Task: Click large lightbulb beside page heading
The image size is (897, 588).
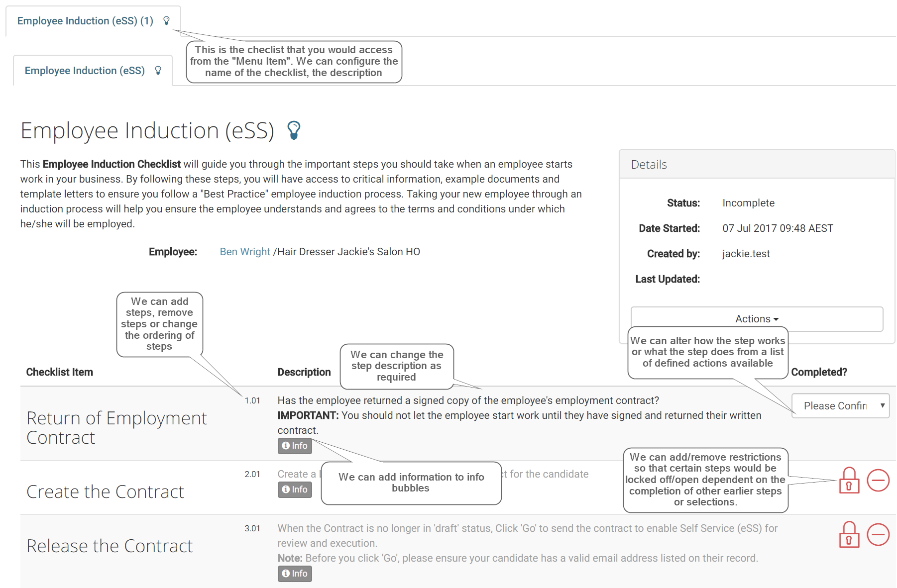Action: click(x=294, y=130)
